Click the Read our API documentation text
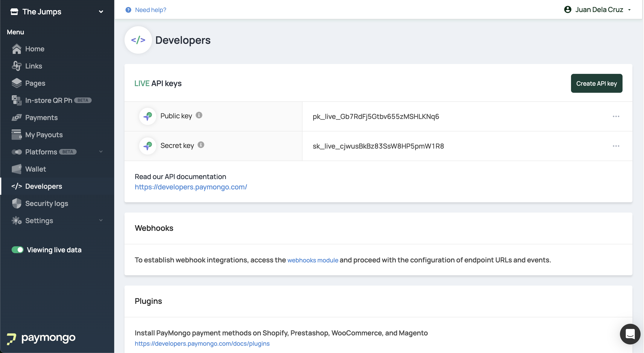Viewport: 644px width, 353px height. [x=180, y=176]
